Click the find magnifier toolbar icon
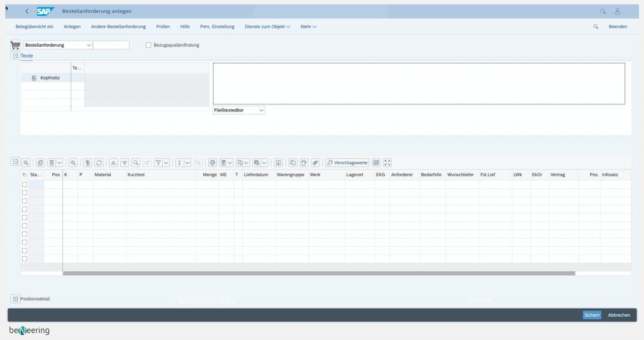This screenshot has height=340, width=644. pos(136,163)
